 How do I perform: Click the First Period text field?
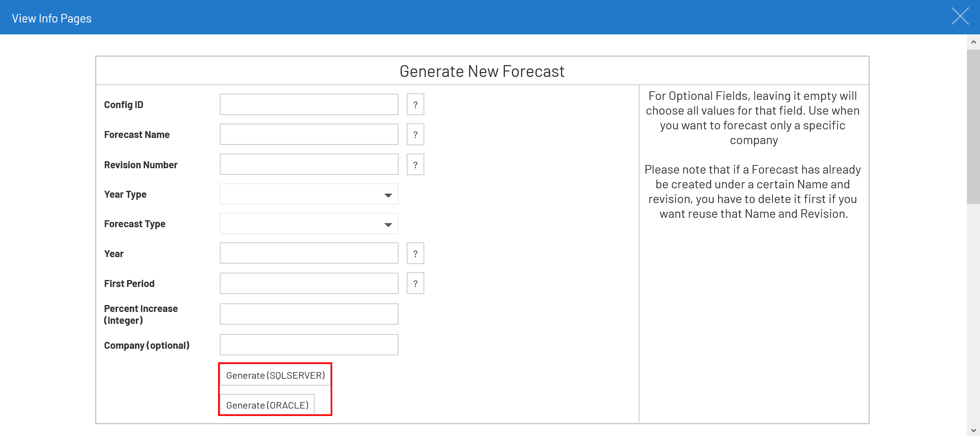click(309, 283)
